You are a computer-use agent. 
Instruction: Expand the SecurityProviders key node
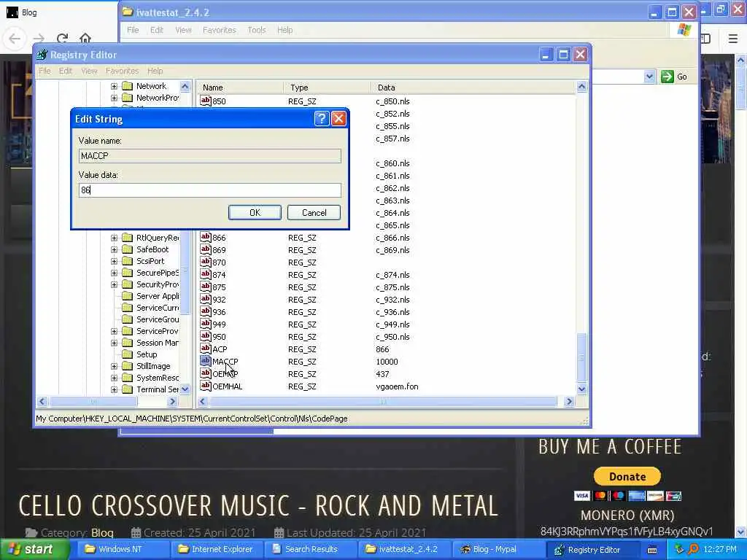pyautogui.click(x=114, y=284)
